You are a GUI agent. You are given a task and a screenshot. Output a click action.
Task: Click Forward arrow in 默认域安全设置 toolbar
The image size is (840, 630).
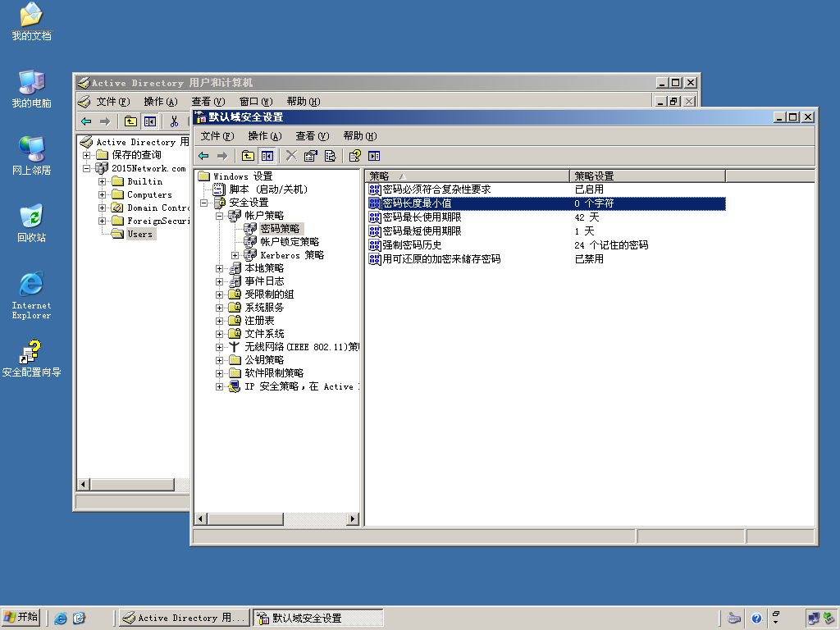(222, 156)
